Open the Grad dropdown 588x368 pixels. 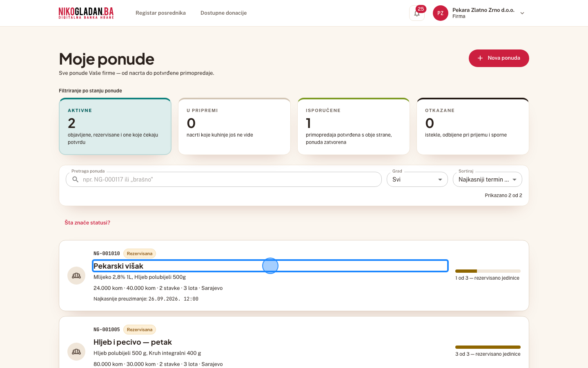pyautogui.click(x=417, y=180)
